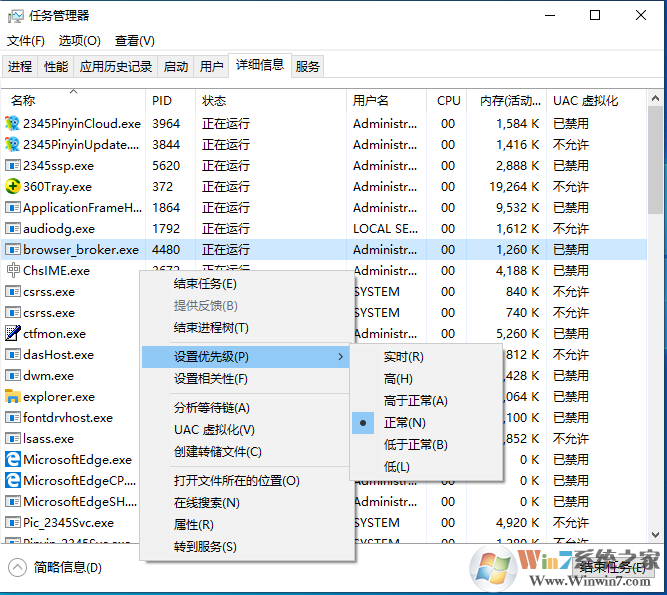Select 实时(R) realtime priority
667x595 pixels.
[x=426, y=356]
